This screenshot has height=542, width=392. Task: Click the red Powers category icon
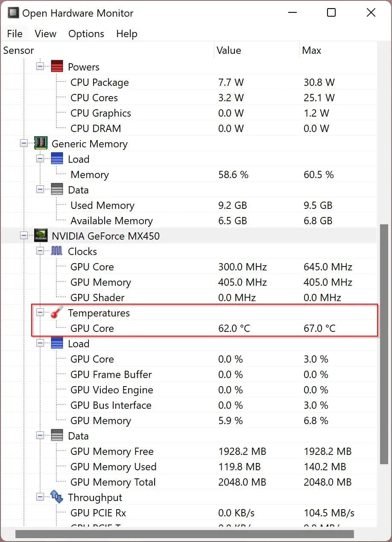coord(57,67)
